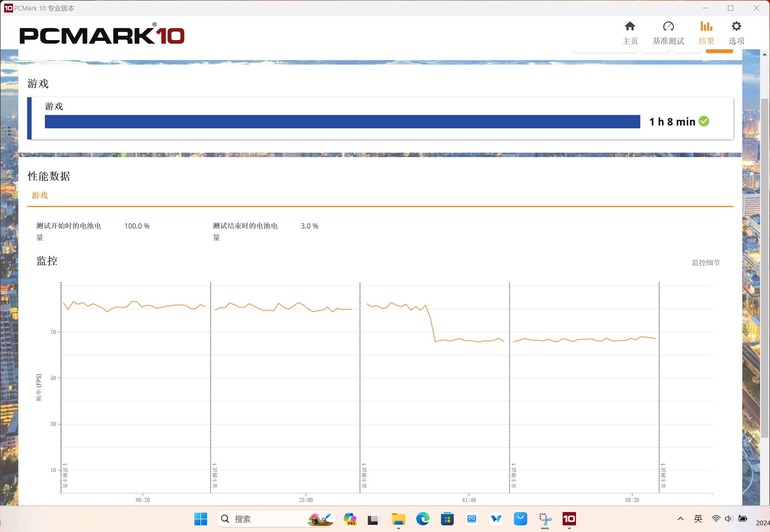770x532 pixels.
Task: Open Wi-Fi network settings in tray
Action: coord(716,519)
